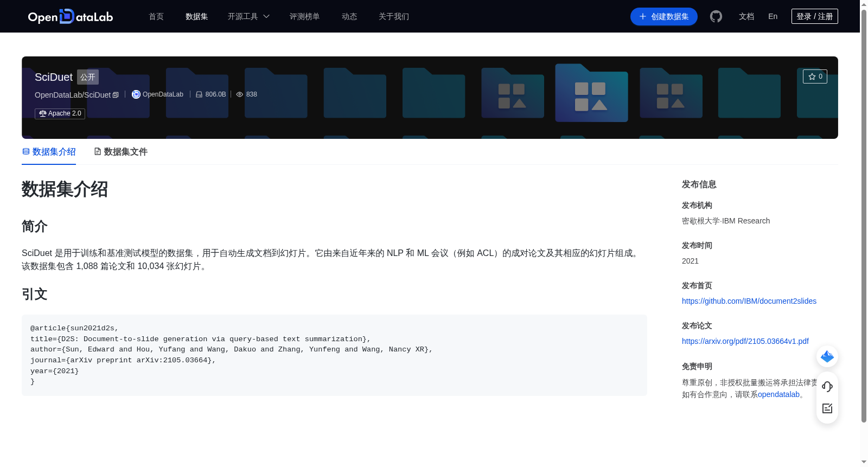Open the arxiv.org PDF paper link
868x467 pixels.
745,341
